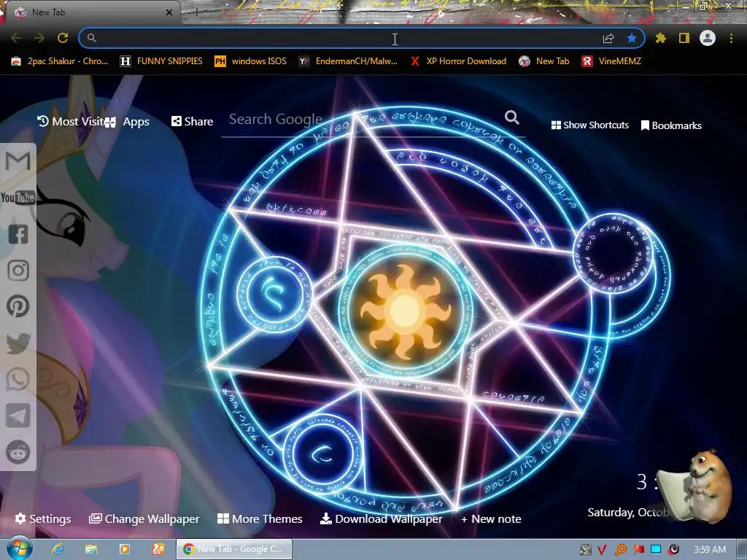Image resolution: width=747 pixels, height=560 pixels.
Task: Open the Extensions puzzle icon
Action: click(661, 38)
